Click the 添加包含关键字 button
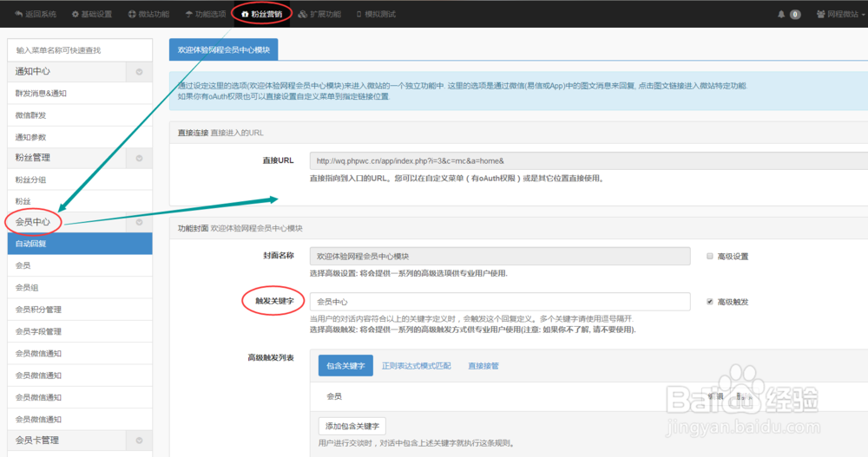 352,426
